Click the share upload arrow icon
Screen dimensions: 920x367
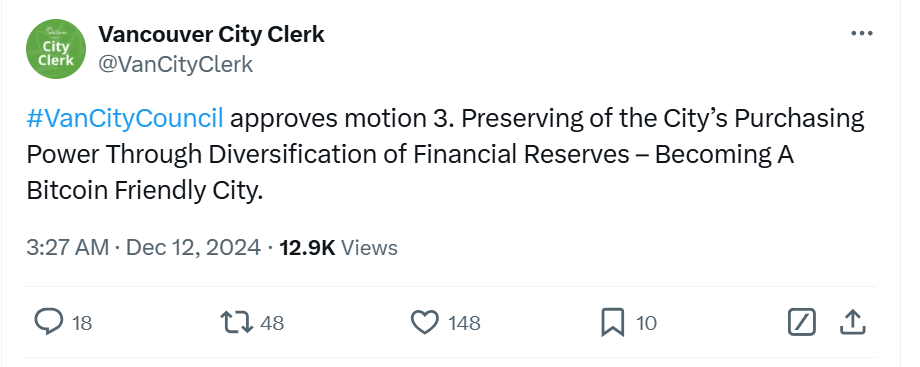tap(853, 322)
